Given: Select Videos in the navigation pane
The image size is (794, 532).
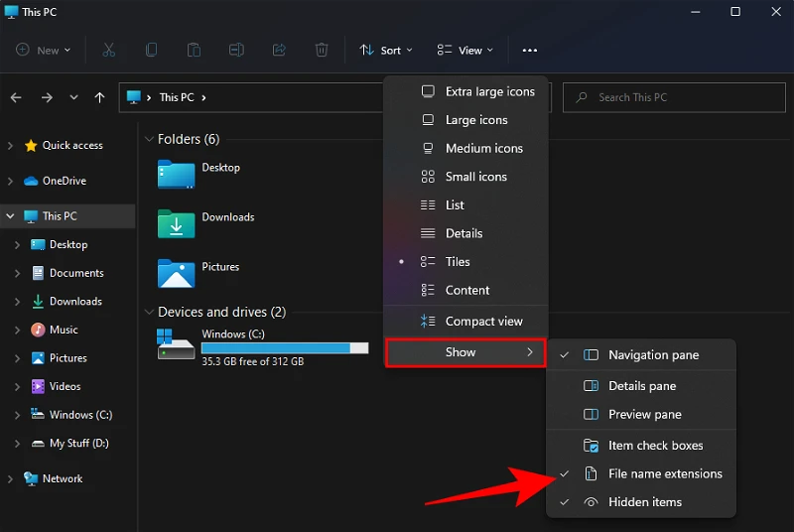Looking at the screenshot, I should click(x=65, y=386).
